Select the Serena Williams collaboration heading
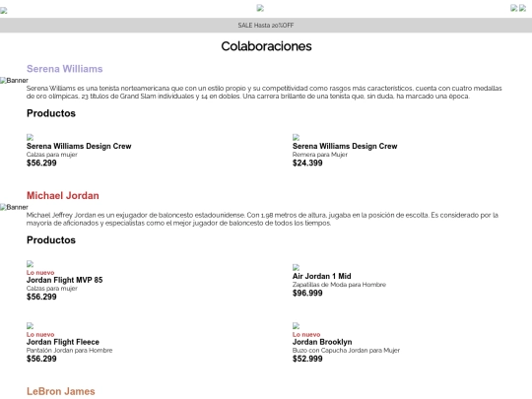This screenshot has height=399, width=532. tap(64, 69)
